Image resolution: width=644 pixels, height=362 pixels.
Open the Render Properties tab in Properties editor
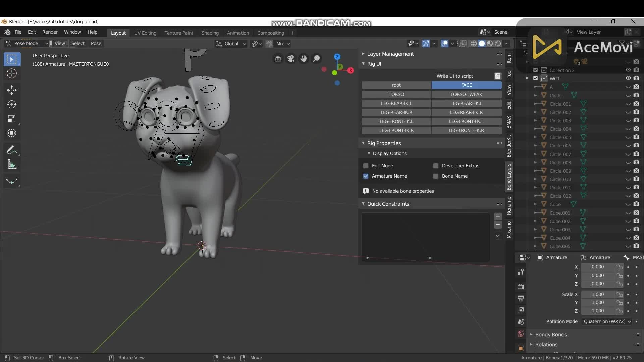(521, 287)
